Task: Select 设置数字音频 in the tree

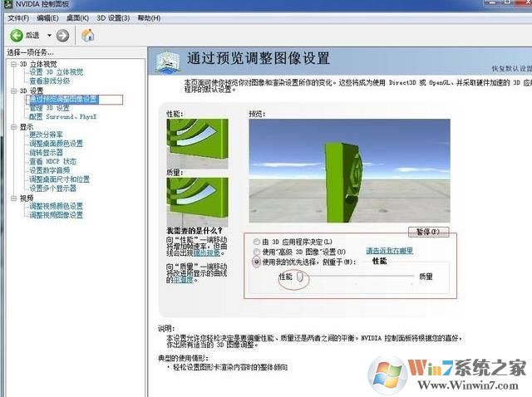Action: (49, 170)
